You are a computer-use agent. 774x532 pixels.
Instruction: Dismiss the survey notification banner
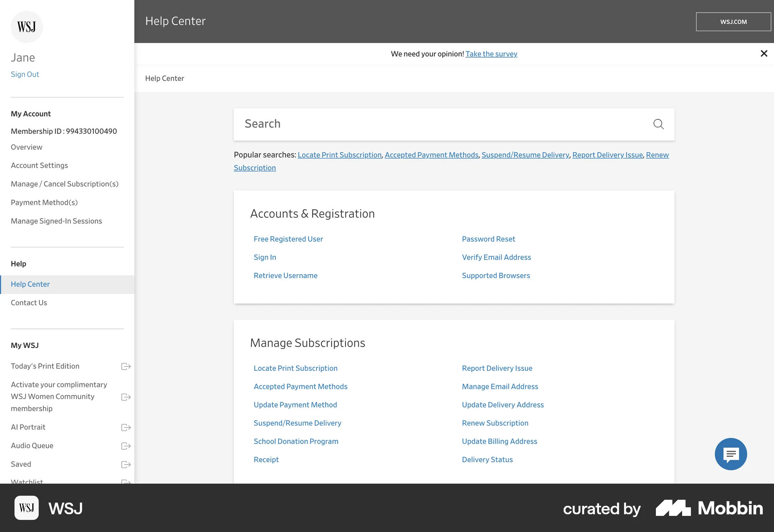coord(764,53)
